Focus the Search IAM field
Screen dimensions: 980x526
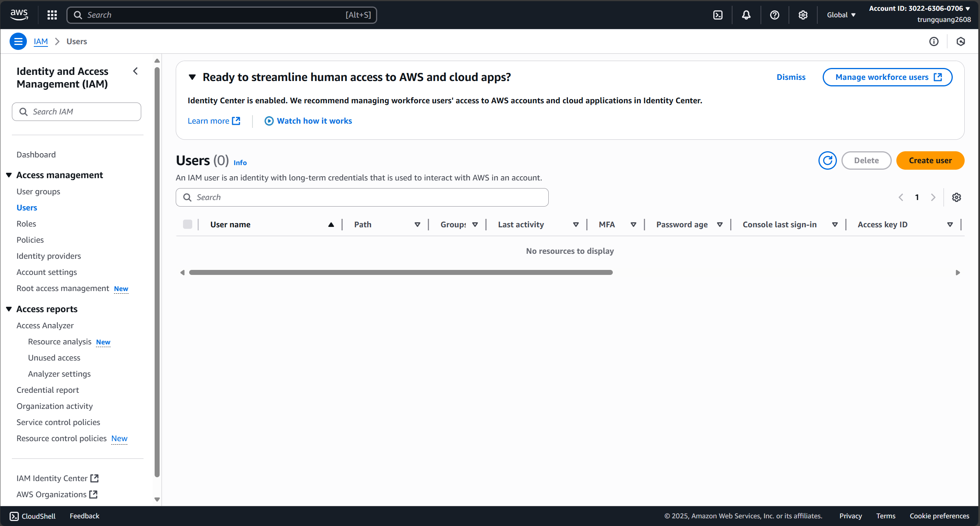(x=76, y=112)
